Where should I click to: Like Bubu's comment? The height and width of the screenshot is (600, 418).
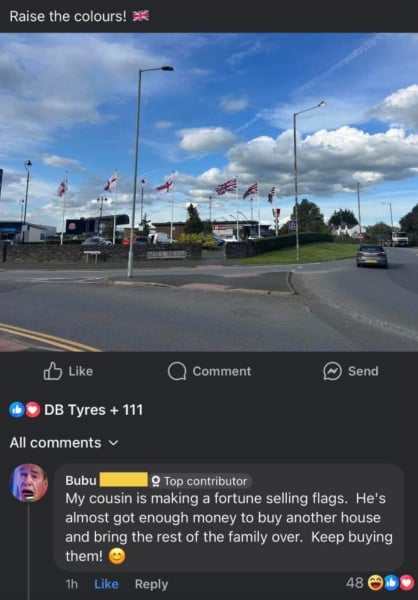click(106, 584)
